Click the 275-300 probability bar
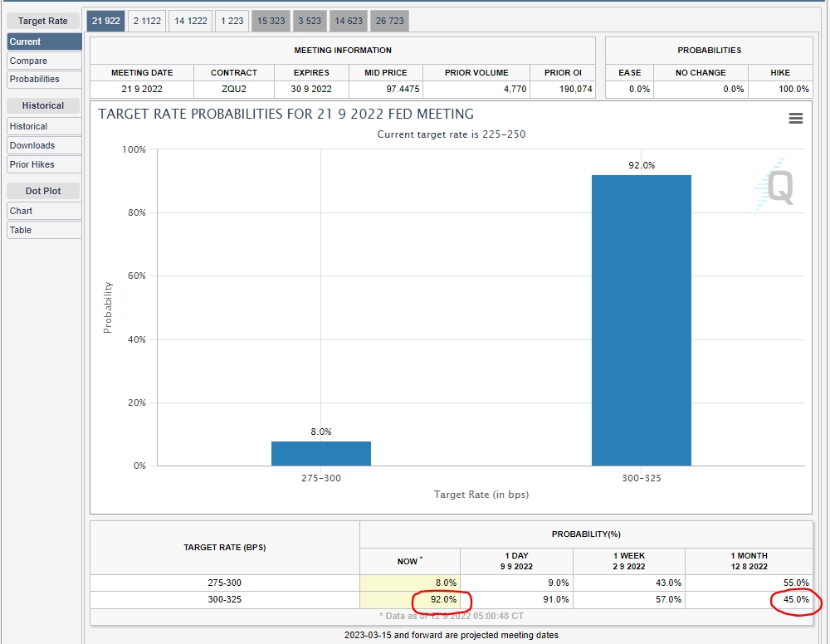 tap(320, 453)
